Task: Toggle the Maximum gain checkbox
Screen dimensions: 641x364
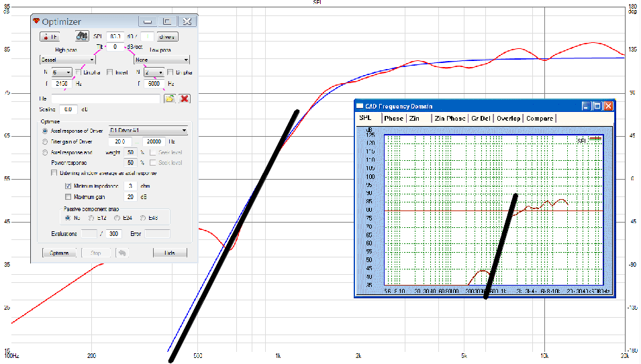Action: pyautogui.click(x=68, y=197)
